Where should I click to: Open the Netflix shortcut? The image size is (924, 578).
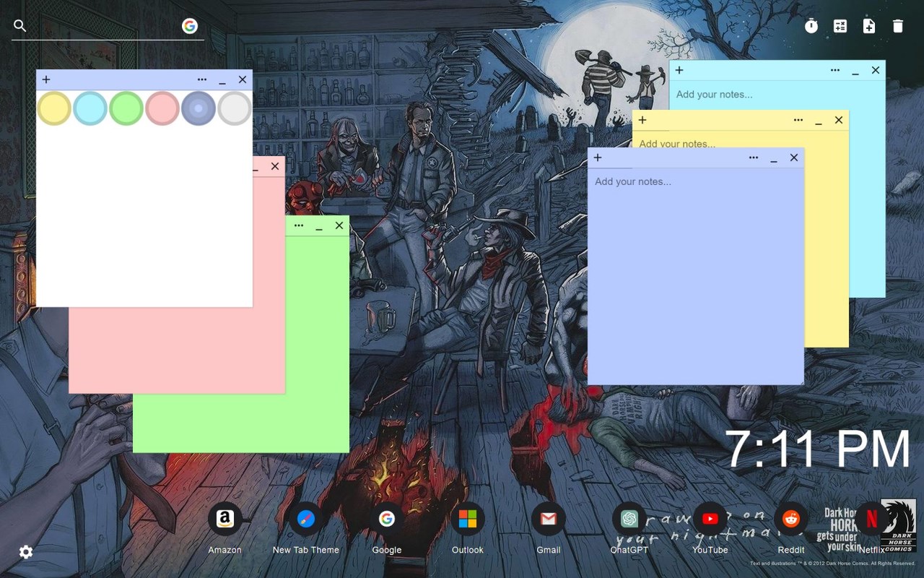872,519
